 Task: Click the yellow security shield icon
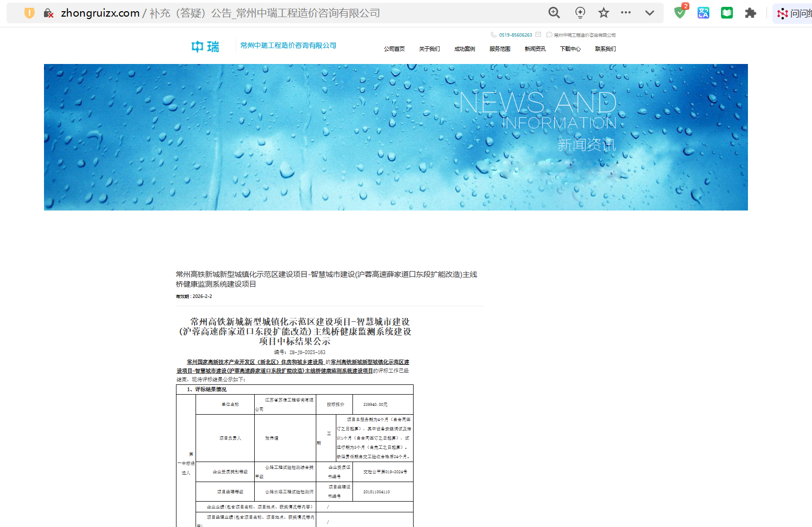(x=29, y=13)
